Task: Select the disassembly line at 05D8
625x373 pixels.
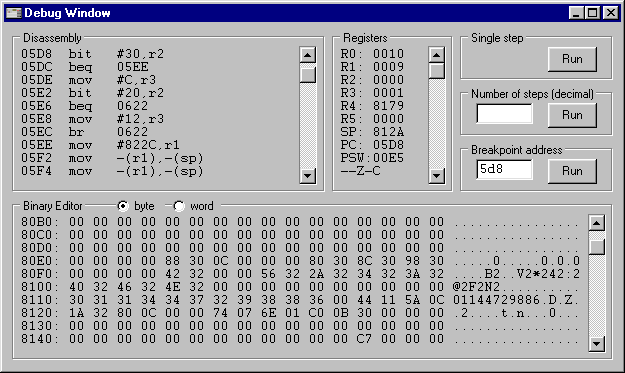Action: point(92,54)
